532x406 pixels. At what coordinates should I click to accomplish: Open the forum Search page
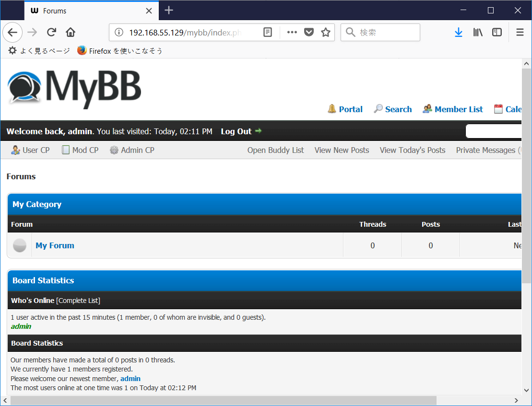click(393, 109)
